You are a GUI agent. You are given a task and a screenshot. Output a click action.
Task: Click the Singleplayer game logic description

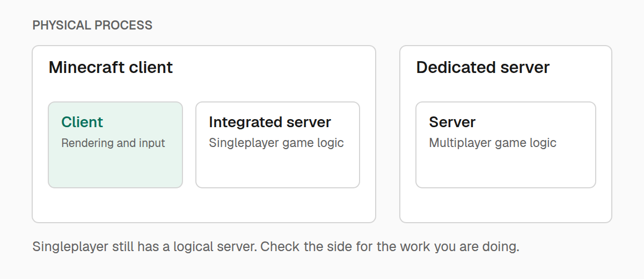[x=276, y=143]
